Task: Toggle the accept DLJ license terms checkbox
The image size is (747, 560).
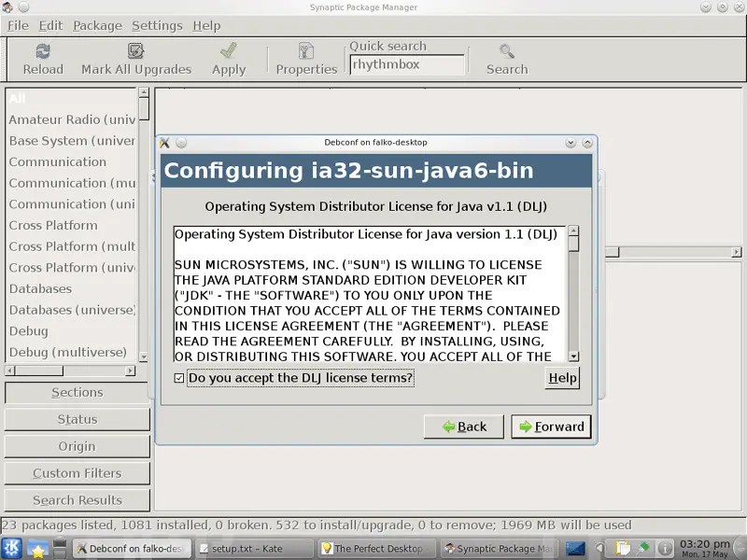Action: pyautogui.click(x=179, y=378)
